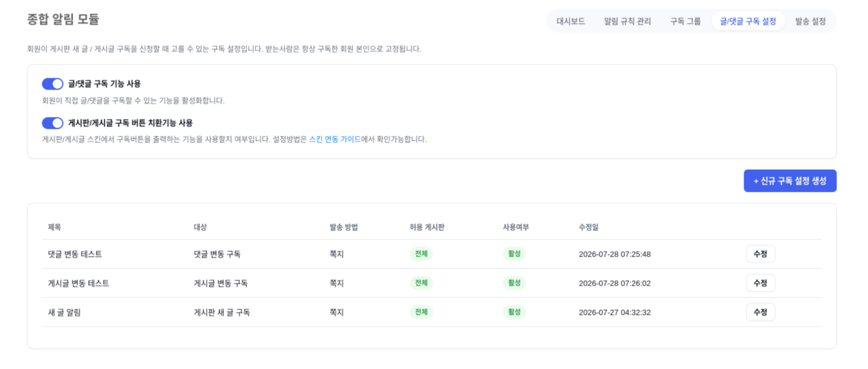Switch to 알림 규칙 관리 tab
868x369 pixels.
(x=627, y=21)
